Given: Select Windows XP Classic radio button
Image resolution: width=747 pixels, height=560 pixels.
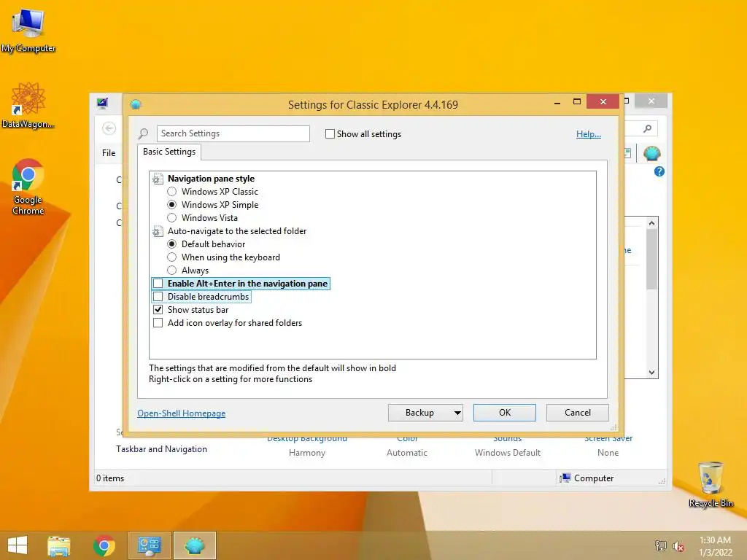Looking at the screenshot, I should click(172, 192).
